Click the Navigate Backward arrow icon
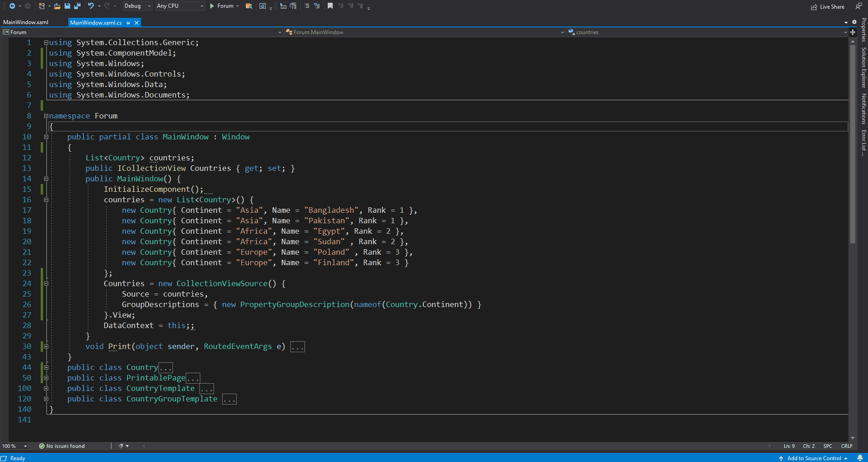Viewport: 868px width, 462px height. 12,6
